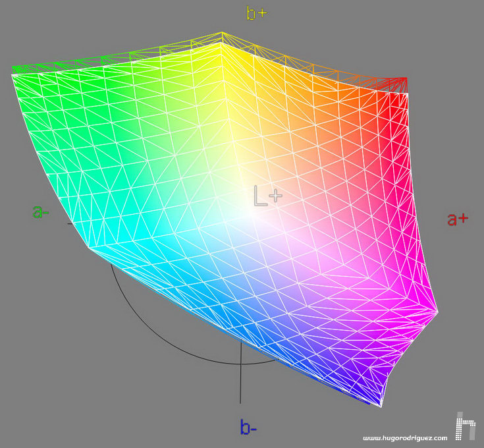The height and width of the screenshot is (448, 484).
Task: Click the red 'a+' axis label
Action: (x=457, y=219)
